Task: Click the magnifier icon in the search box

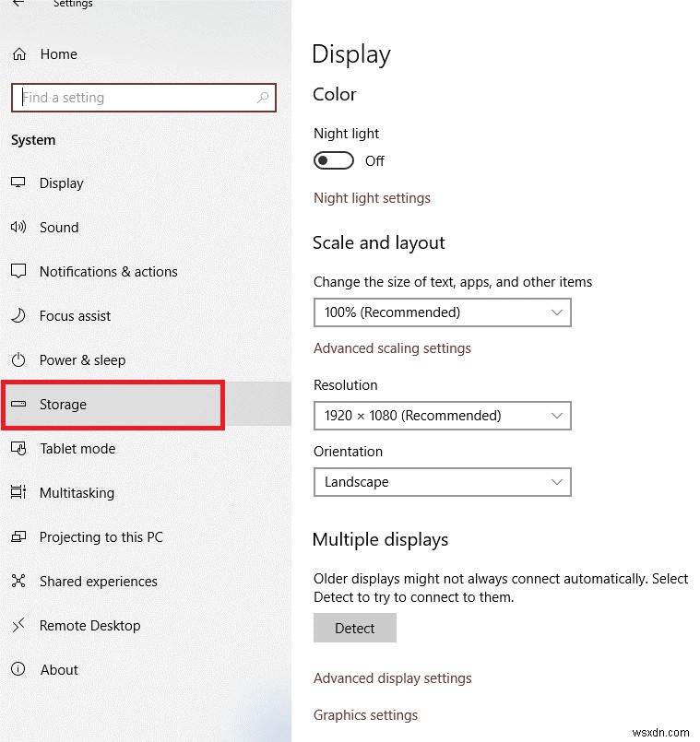Action: (262, 98)
